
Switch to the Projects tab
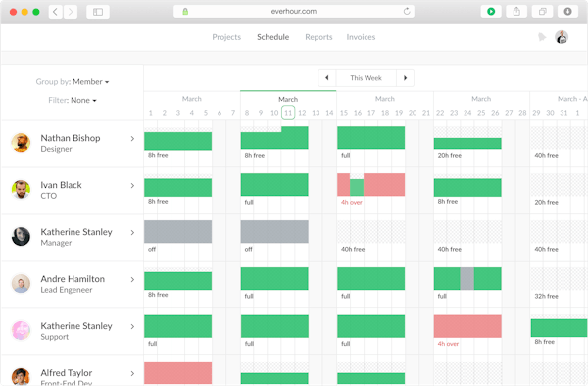(226, 37)
